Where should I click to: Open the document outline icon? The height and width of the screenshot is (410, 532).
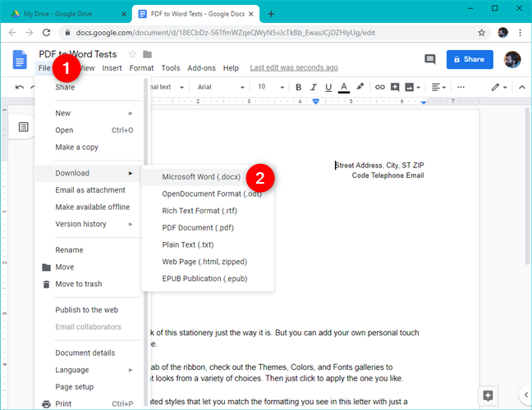[x=24, y=127]
